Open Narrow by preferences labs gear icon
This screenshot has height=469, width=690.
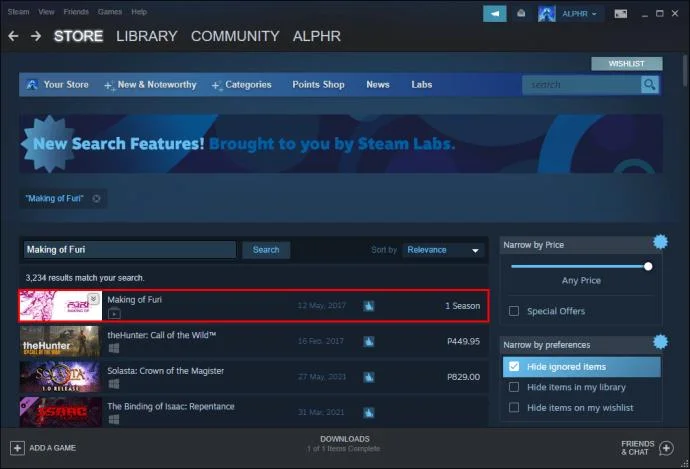coord(660,342)
